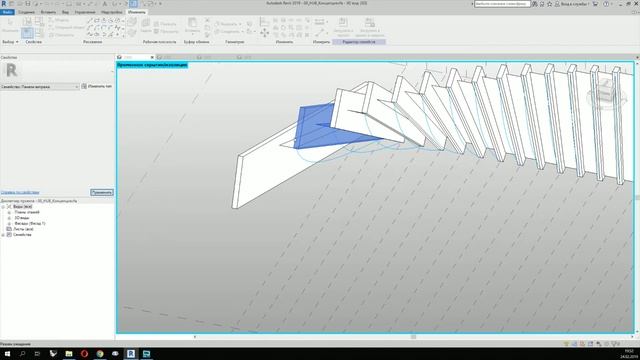Open the family type selector dropdown in Properties
The height and width of the screenshot is (360, 640).
(x=40, y=87)
